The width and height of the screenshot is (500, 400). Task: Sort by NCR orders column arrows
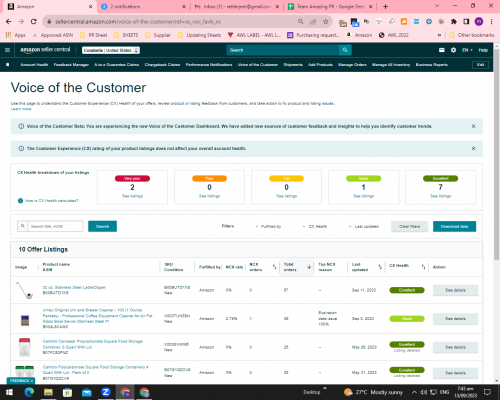click(274, 267)
